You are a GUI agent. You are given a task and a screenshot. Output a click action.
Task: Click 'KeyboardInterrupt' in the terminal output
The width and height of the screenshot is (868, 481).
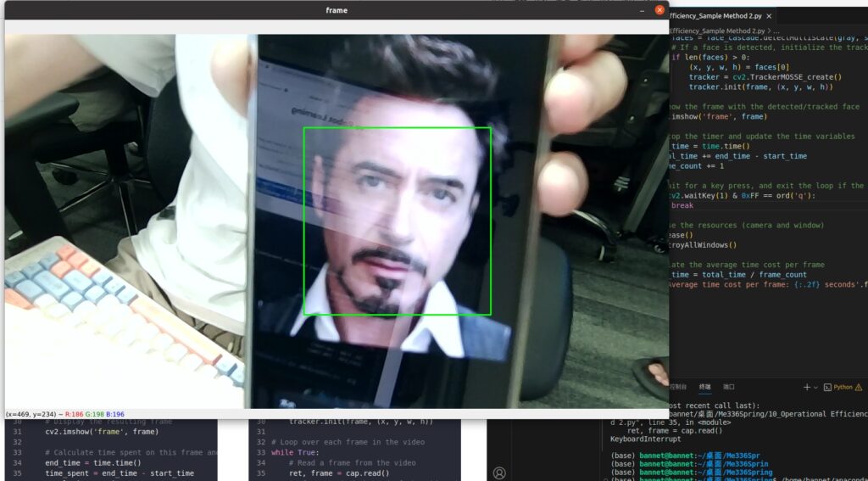(644, 439)
